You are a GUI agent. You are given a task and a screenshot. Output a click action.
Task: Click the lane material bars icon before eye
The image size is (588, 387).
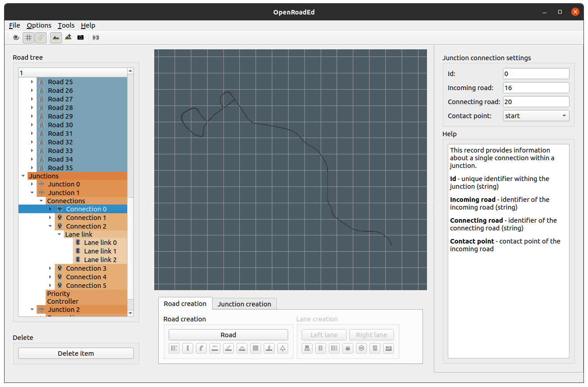coord(334,348)
